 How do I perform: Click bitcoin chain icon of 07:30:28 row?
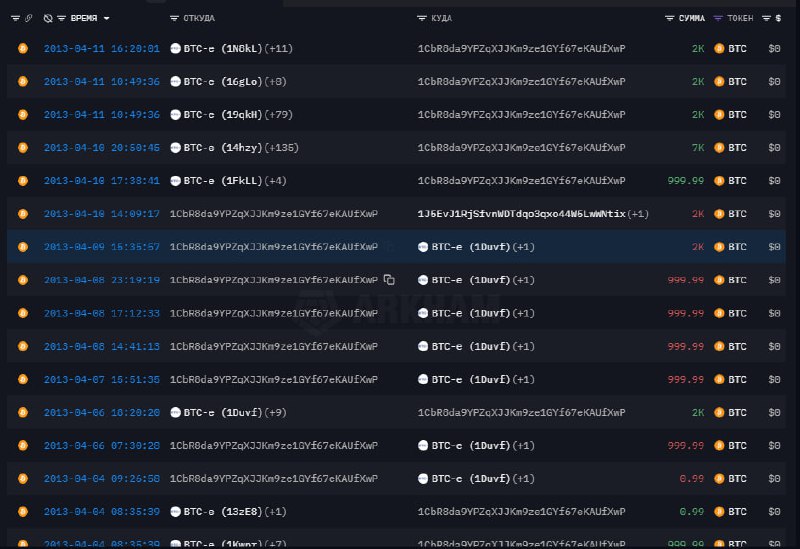[x=23, y=445]
